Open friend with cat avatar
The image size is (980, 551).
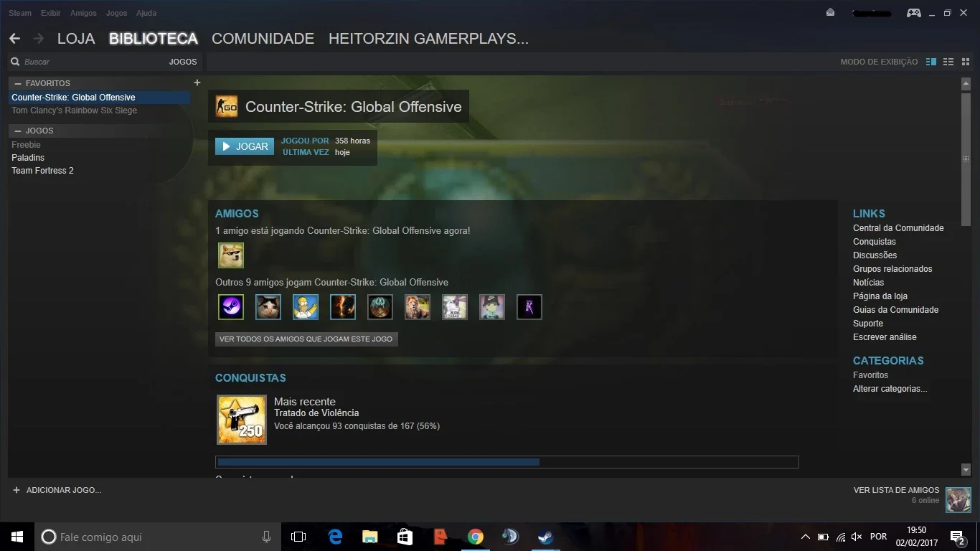268,307
